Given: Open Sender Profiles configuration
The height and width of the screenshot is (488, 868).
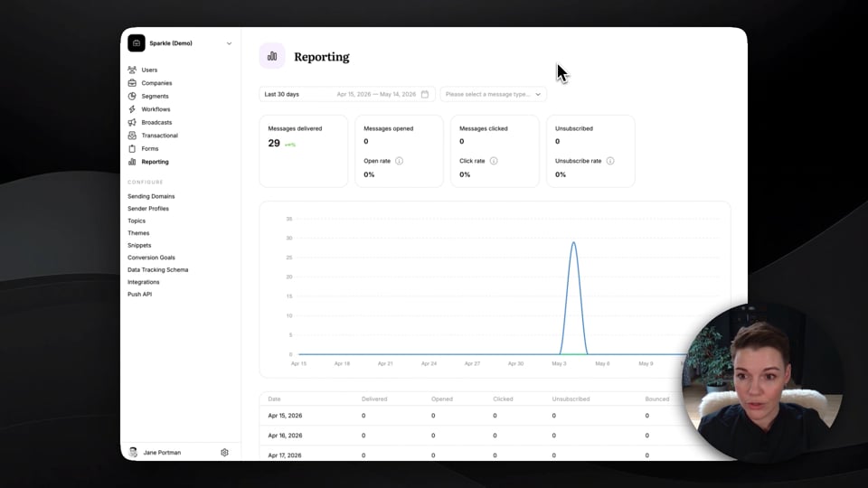Looking at the screenshot, I should pyautogui.click(x=148, y=209).
